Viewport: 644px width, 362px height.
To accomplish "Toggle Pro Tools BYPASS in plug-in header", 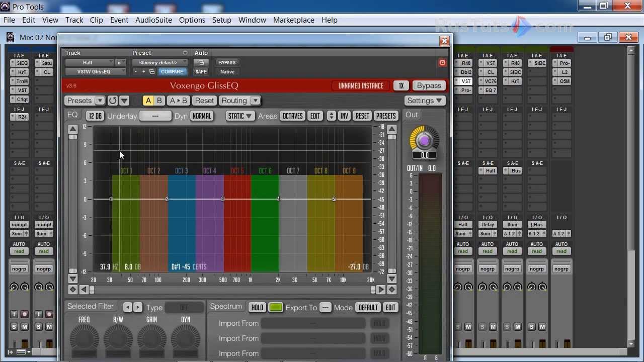I will coord(227,63).
